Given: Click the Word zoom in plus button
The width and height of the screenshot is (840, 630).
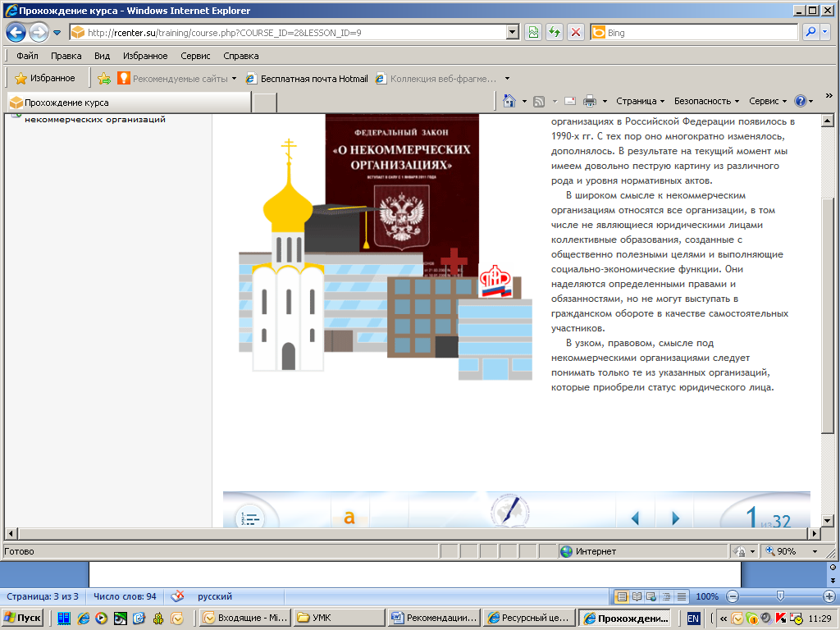Looking at the screenshot, I should coord(829,596).
